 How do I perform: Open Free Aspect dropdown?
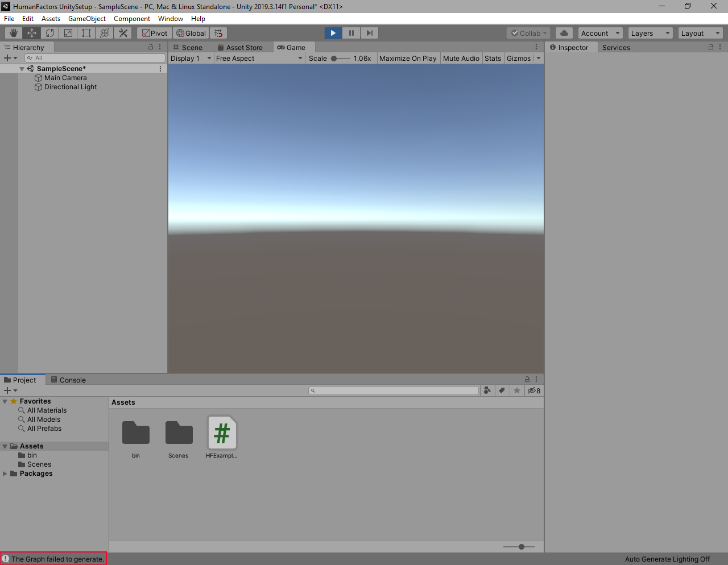[259, 58]
